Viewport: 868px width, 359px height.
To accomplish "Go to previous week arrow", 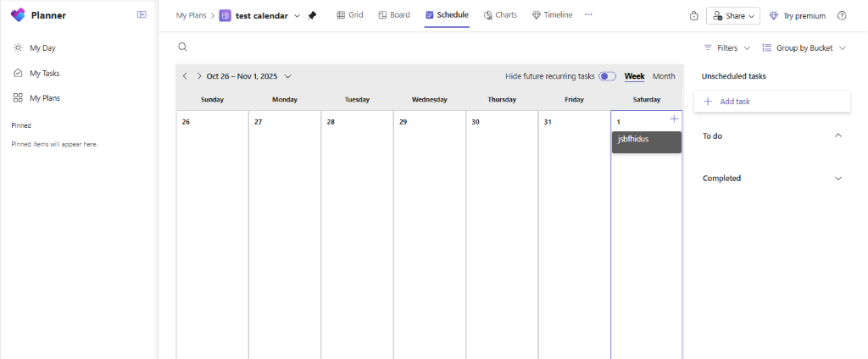I will 186,76.
